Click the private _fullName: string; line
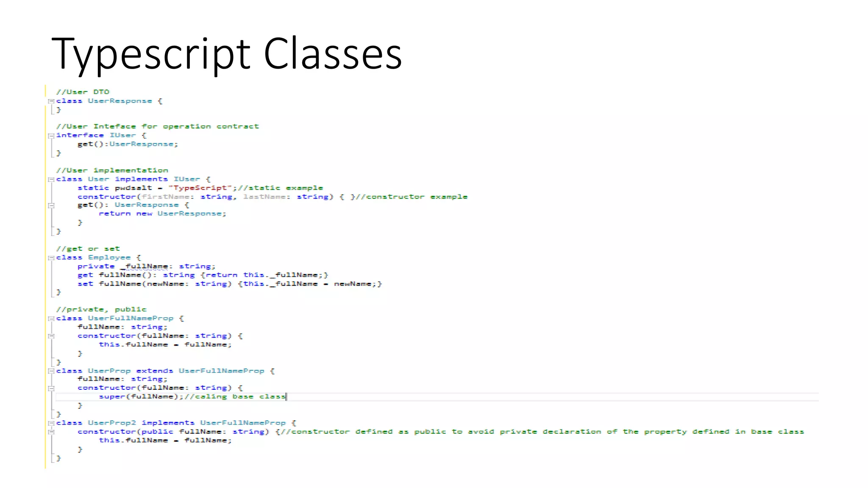 click(x=146, y=266)
